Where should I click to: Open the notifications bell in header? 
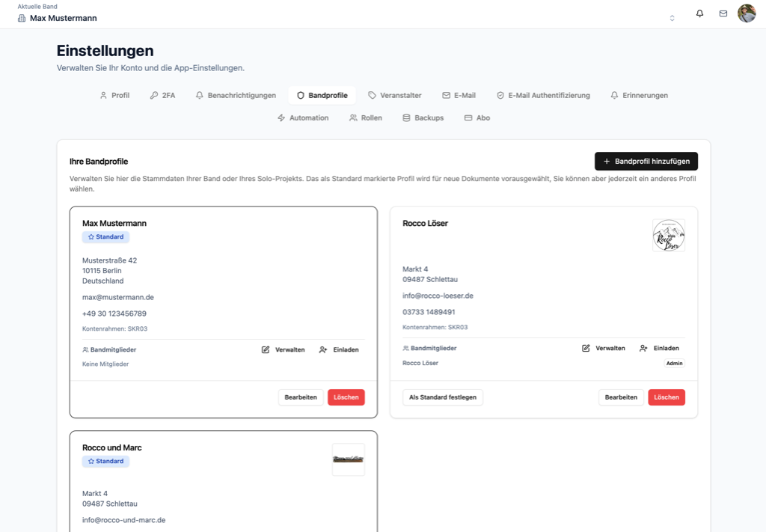699,13
